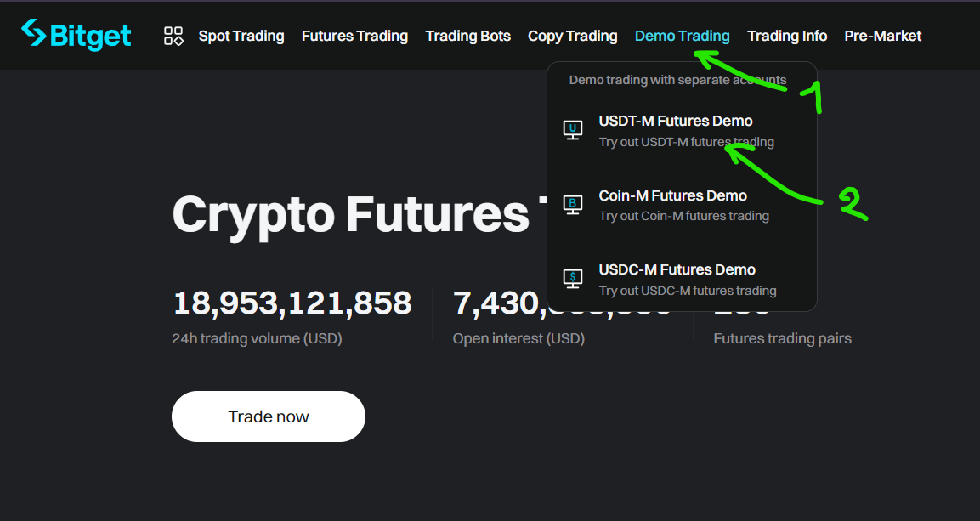Go to the Trading Bots section
Viewport: 980px width, 521px height.
point(467,35)
